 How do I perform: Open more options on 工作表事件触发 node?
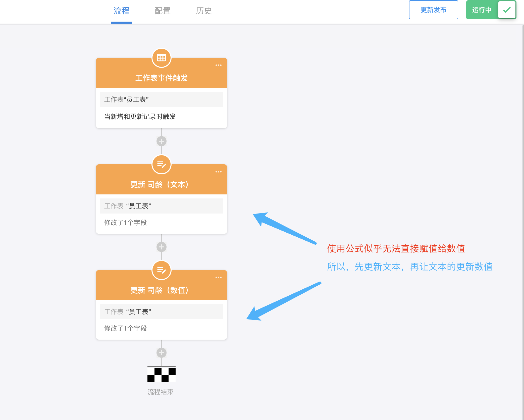tap(218, 65)
